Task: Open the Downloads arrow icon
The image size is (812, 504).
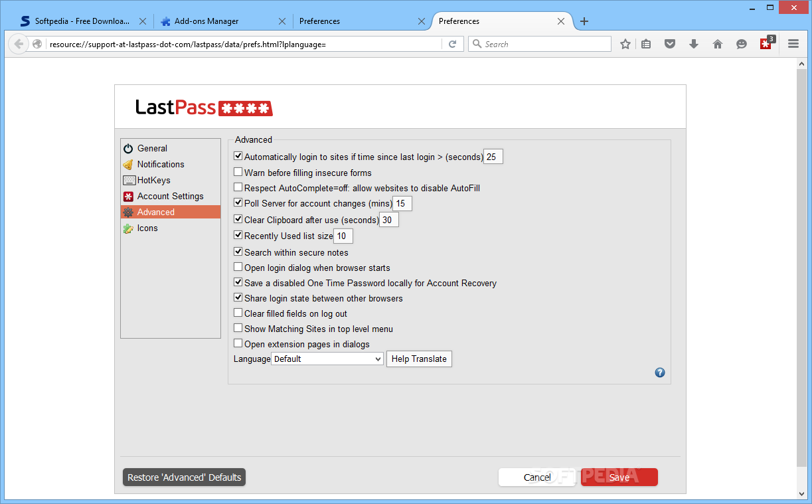Action: coord(694,44)
